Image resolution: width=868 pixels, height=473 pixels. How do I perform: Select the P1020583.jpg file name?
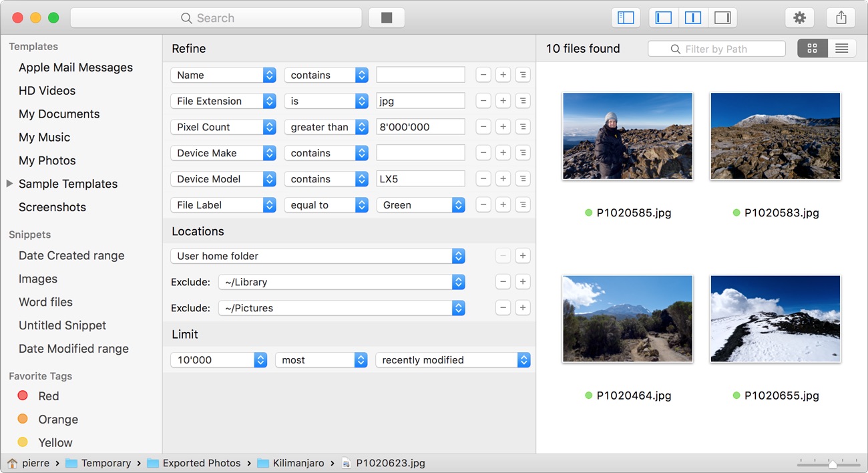click(x=781, y=213)
